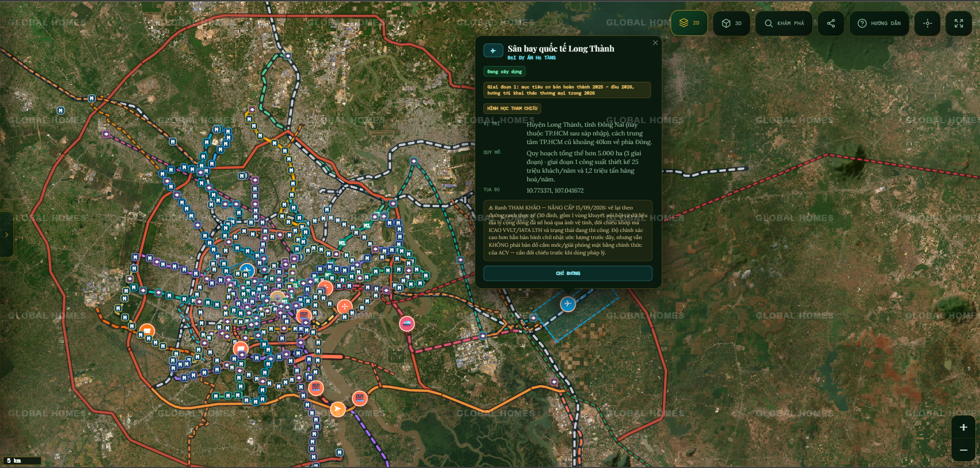
Task: Click the diamond marker beside Long Thành airport boundary
Action: tap(533, 318)
